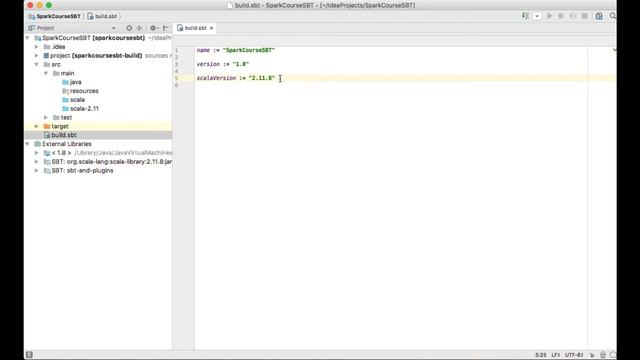This screenshot has height=360, width=640.
Task: Collapse External Libraries node
Action: 27,144
